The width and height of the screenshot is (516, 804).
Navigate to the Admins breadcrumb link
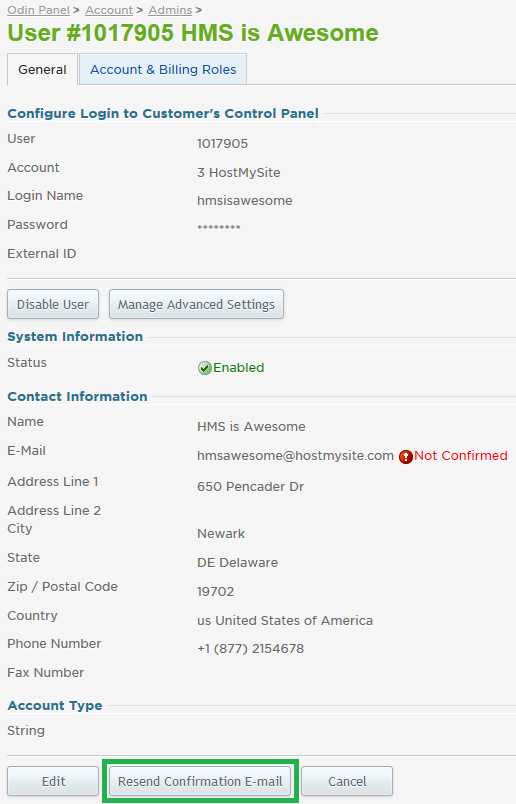click(170, 10)
